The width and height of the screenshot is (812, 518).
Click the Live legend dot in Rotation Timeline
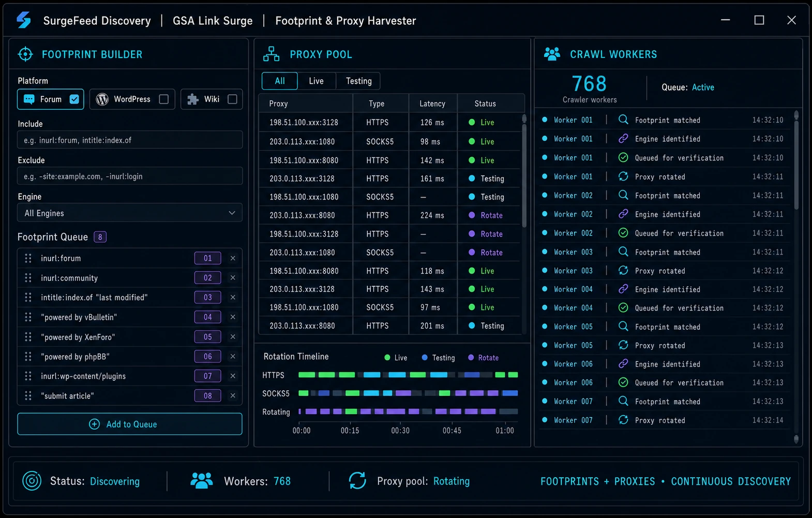click(x=387, y=358)
